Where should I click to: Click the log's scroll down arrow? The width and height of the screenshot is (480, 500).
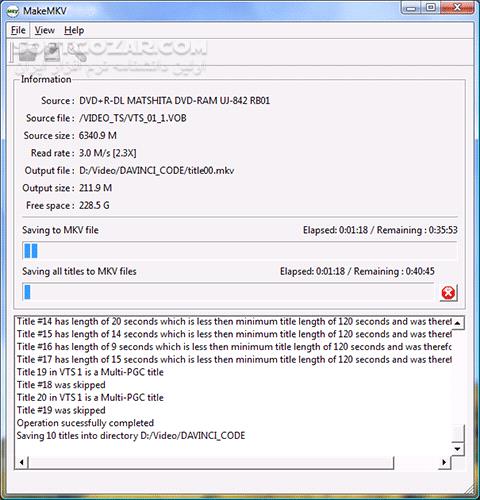tap(457, 449)
